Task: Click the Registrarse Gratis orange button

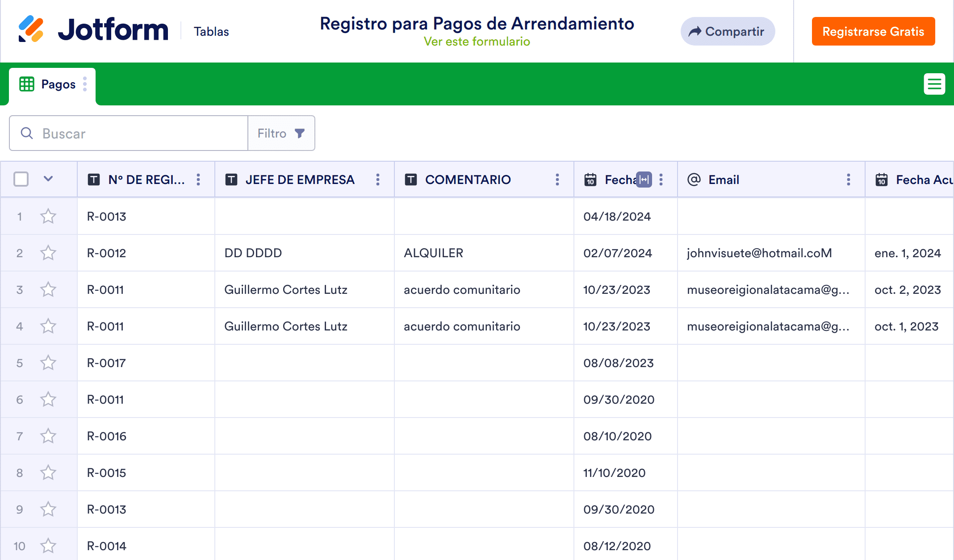Action: pos(873,31)
